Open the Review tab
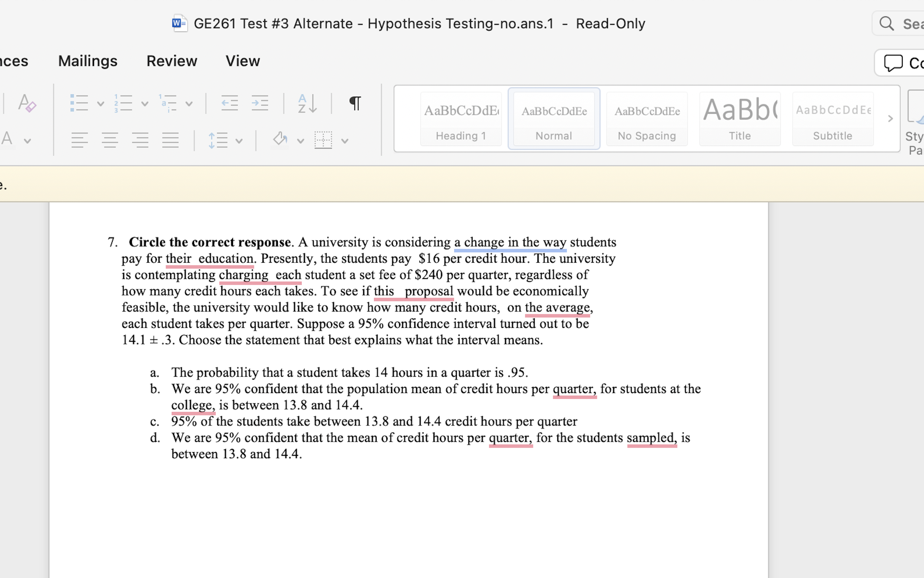Image resolution: width=924 pixels, height=578 pixels. (x=172, y=61)
